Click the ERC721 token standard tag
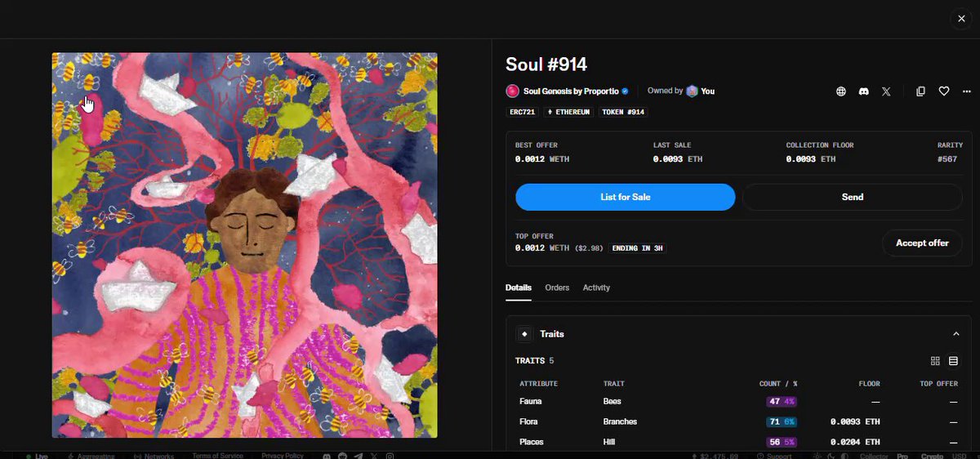980x459 pixels. (x=522, y=112)
